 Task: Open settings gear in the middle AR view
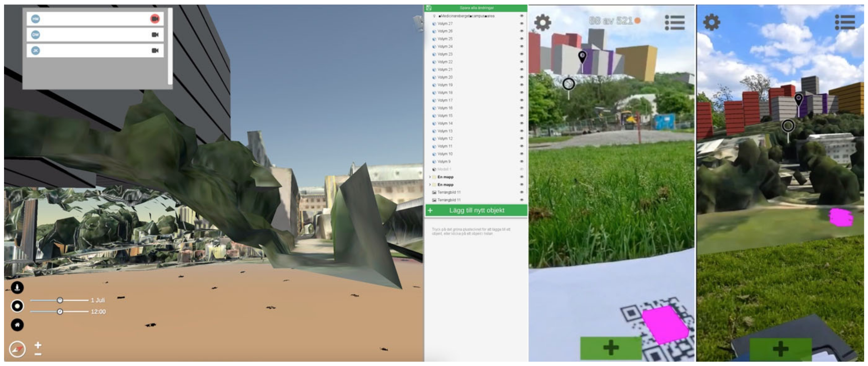543,22
